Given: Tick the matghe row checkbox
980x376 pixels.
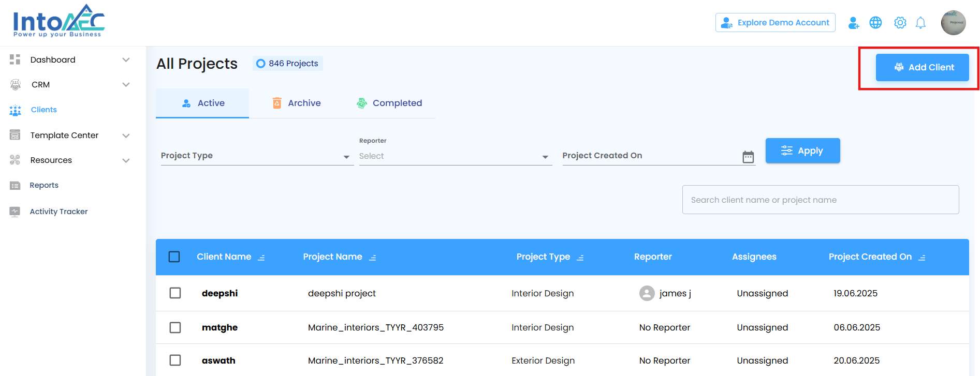Looking at the screenshot, I should click(175, 327).
